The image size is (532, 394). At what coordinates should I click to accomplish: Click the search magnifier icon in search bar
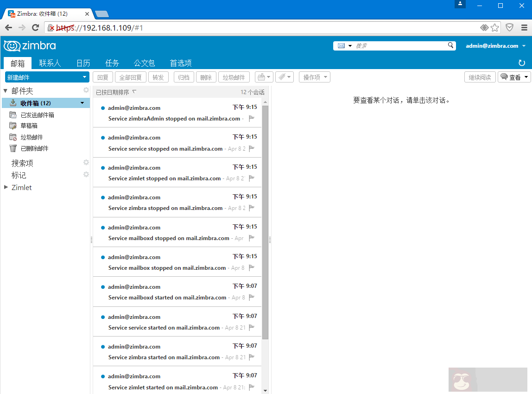click(450, 45)
